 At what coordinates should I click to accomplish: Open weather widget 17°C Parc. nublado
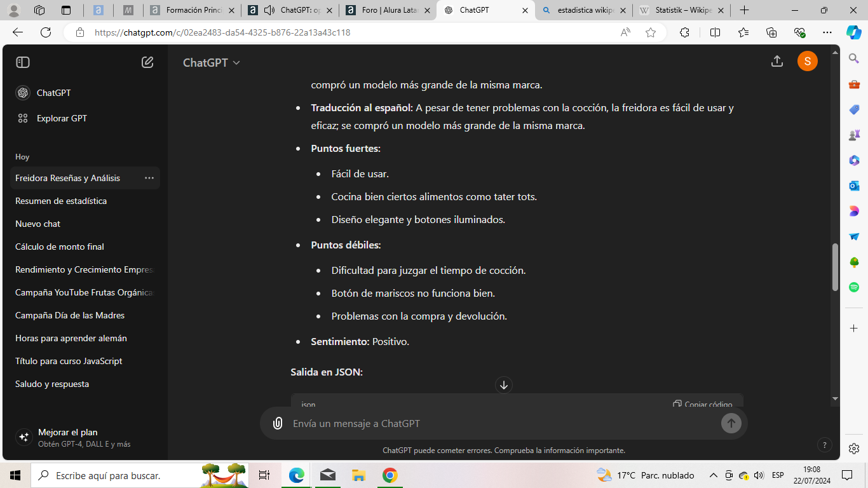pyautogui.click(x=645, y=475)
